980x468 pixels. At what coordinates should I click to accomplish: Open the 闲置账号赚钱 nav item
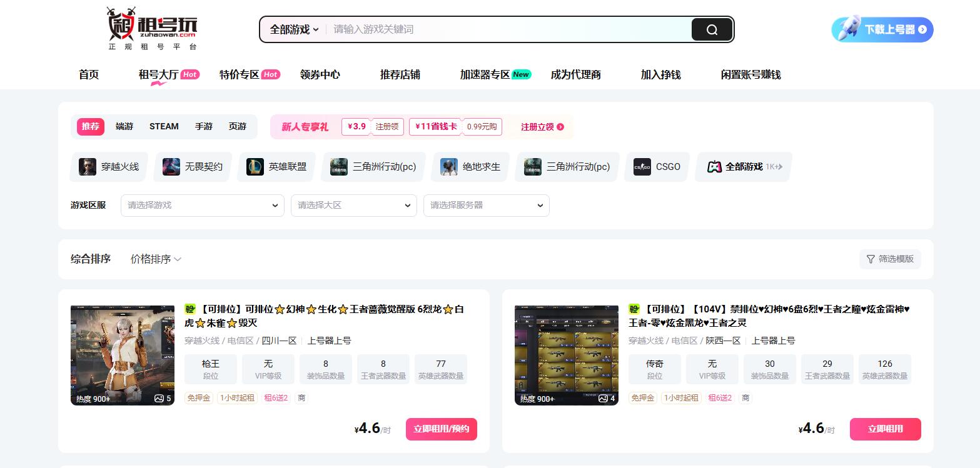[x=751, y=74]
